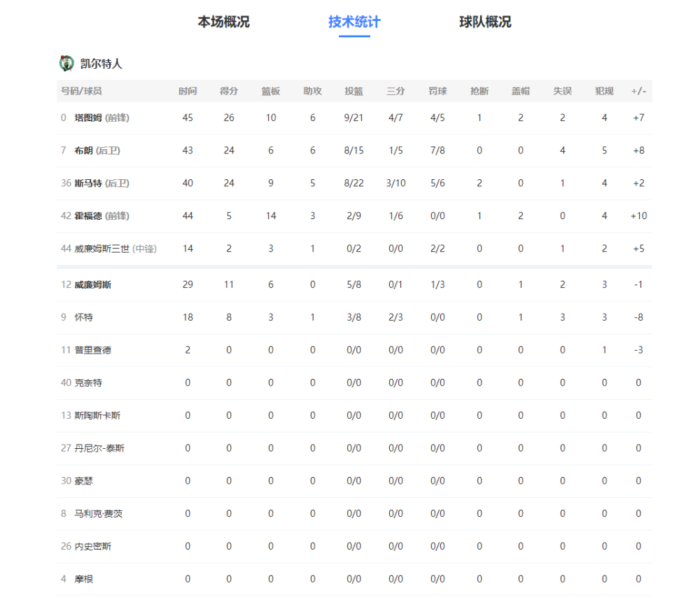Click 布朗's 8/15 field goal value
This screenshot has height=598, width=700.
(353, 151)
